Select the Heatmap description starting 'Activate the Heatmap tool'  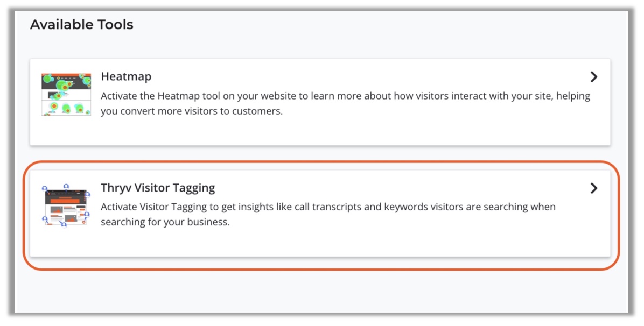(x=345, y=103)
